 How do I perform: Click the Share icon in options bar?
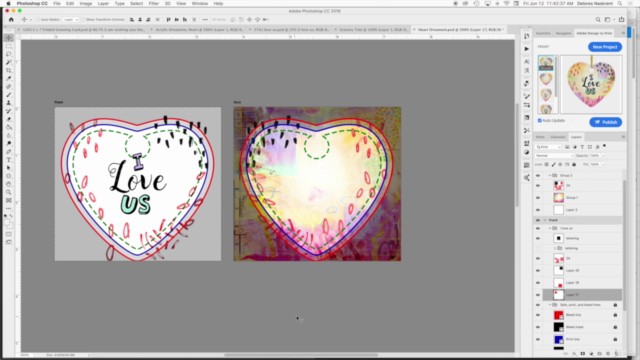(x=621, y=20)
